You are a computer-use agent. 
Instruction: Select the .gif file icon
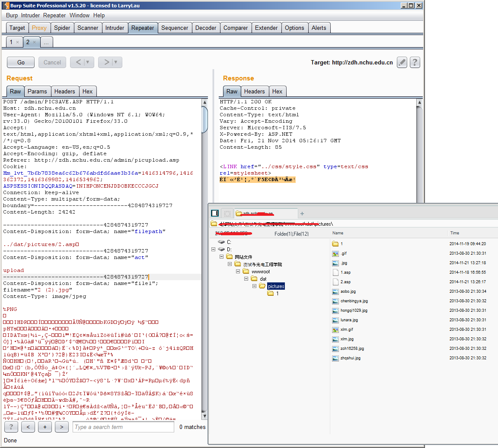(x=335, y=253)
